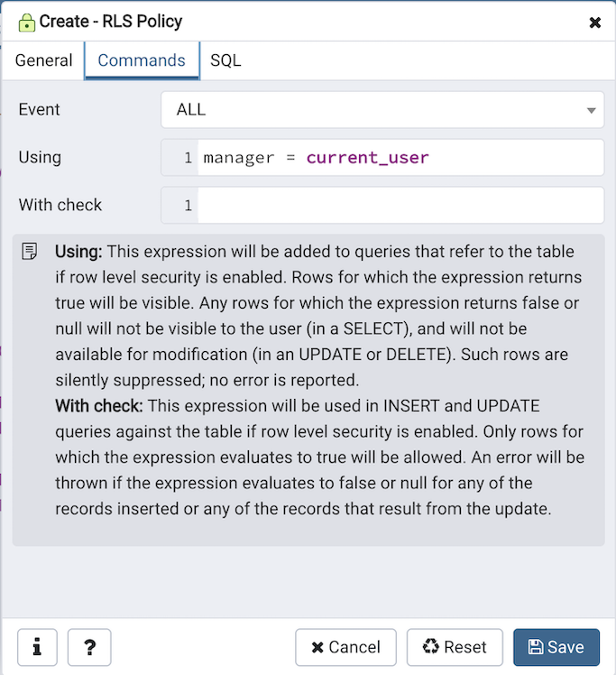Image resolution: width=616 pixels, height=675 pixels.
Task: Reset the form with the Reset button
Action: point(455,647)
